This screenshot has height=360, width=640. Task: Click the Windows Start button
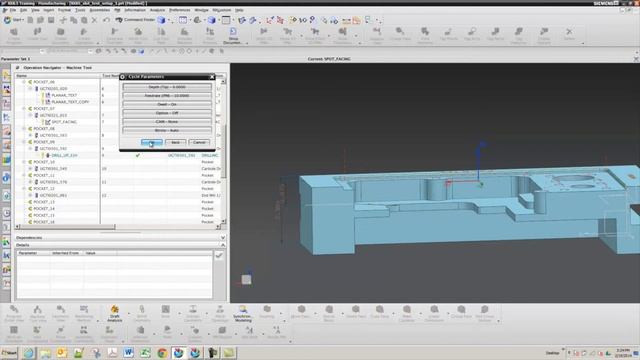pyautogui.click(x=9, y=352)
